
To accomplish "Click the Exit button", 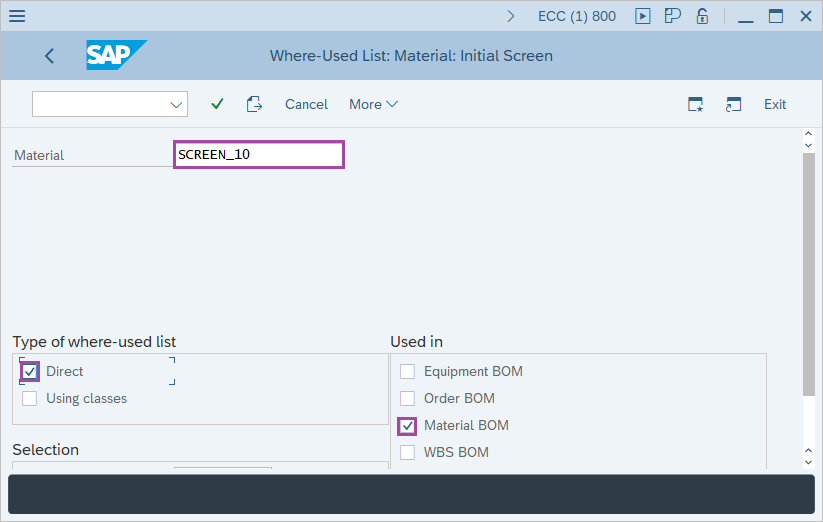I will click(x=775, y=104).
